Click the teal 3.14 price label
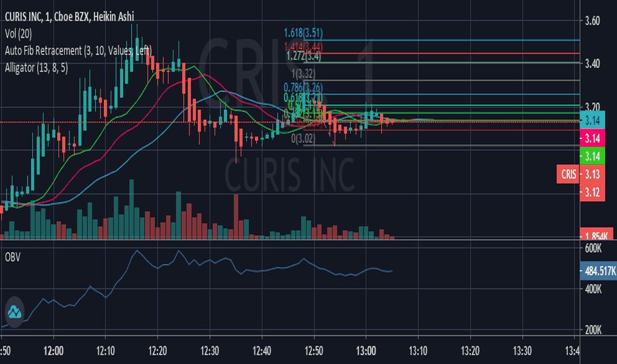617x364 pixels. coord(593,120)
